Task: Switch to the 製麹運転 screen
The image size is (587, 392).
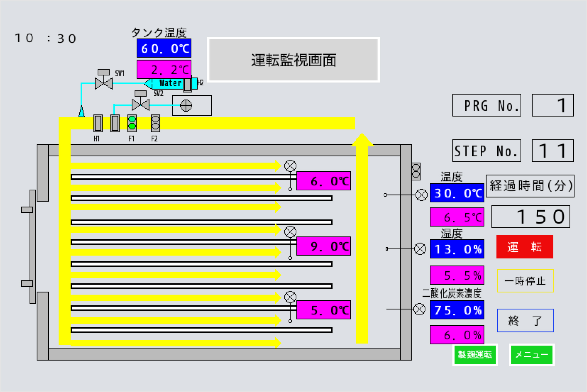Action: [x=475, y=354]
